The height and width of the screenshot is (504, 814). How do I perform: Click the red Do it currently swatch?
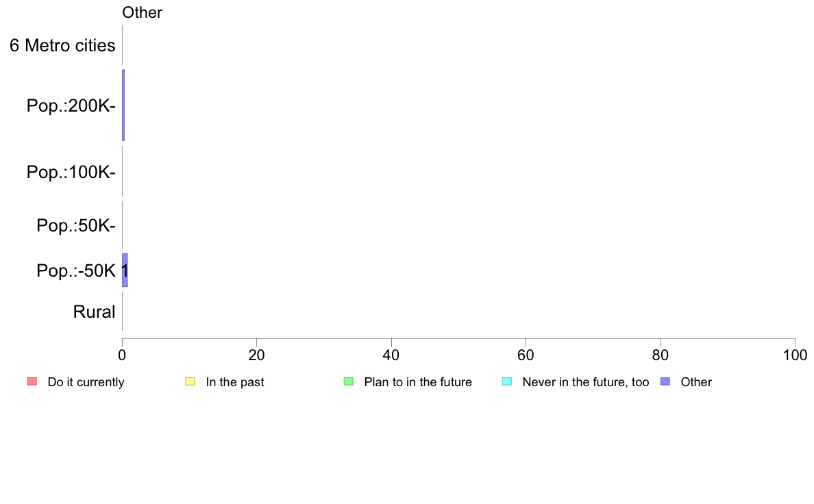click(x=32, y=381)
